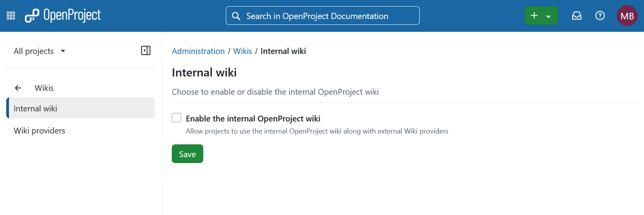Go to Wikis breadcrumb link
The height and width of the screenshot is (215, 644).
243,51
